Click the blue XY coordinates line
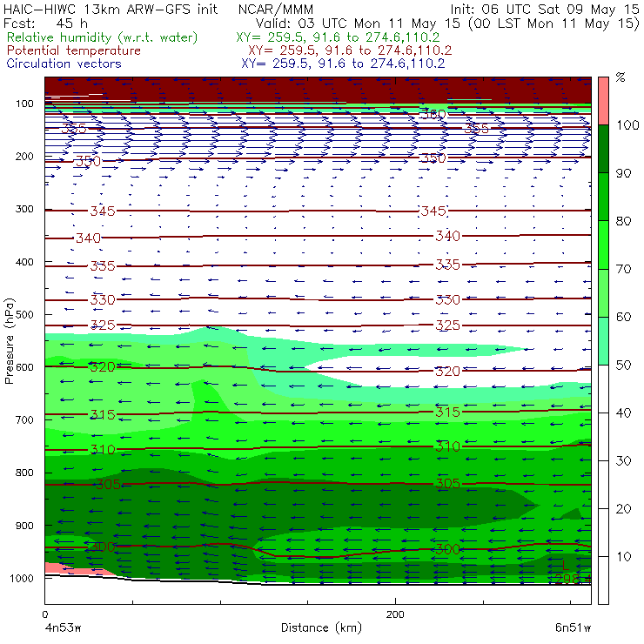Screen dimensions: 644x644 coord(343,64)
